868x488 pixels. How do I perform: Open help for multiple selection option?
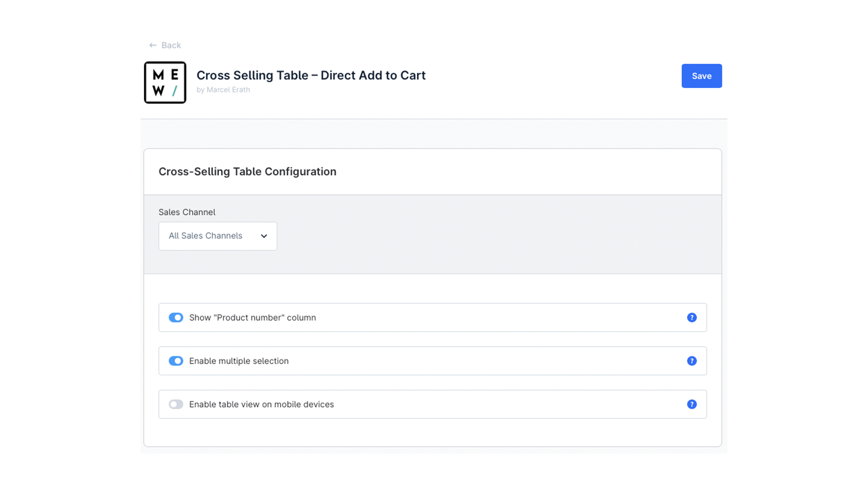tap(692, 361)
